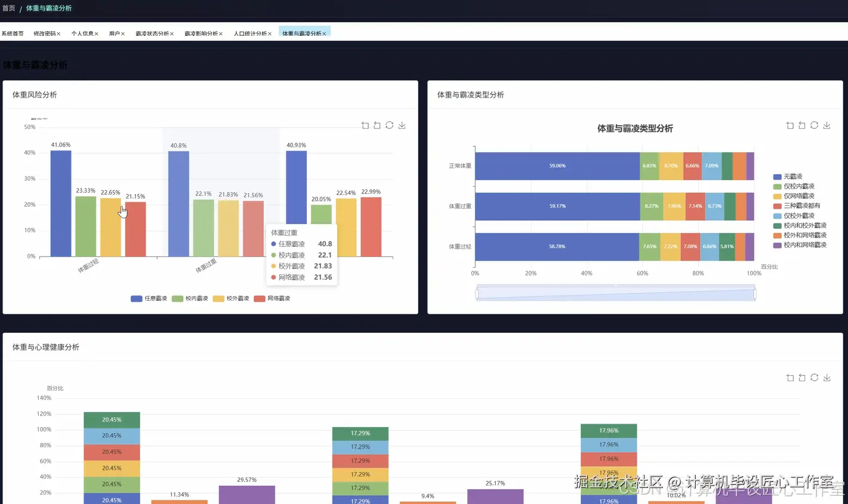Restore the 体重与霸凌类型分析 chart view
Viewport: 848px width, 504px height.
click(x=814, y=125)
